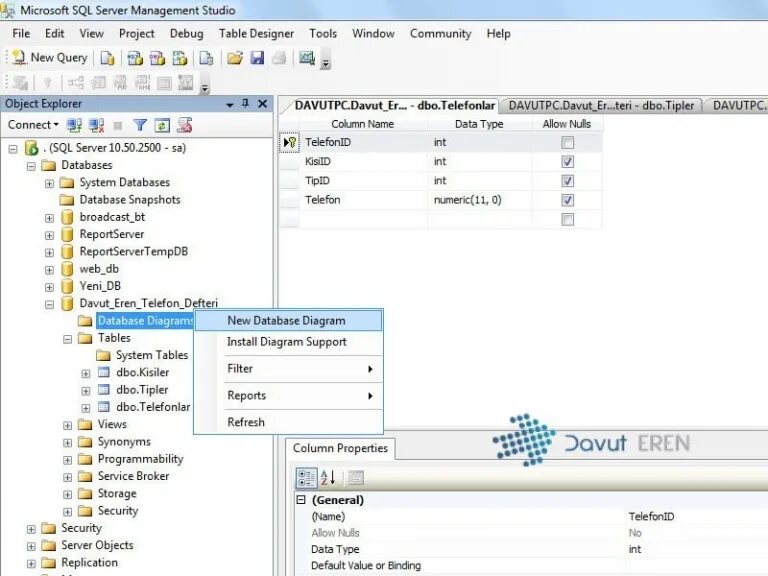
Task: Select the dbo.Telefonlar table in tree
Action: tap(153, 407)
